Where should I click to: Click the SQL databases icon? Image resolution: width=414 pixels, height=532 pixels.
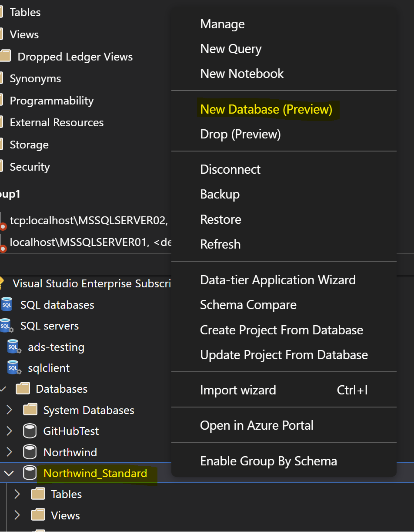coord(7,304)
